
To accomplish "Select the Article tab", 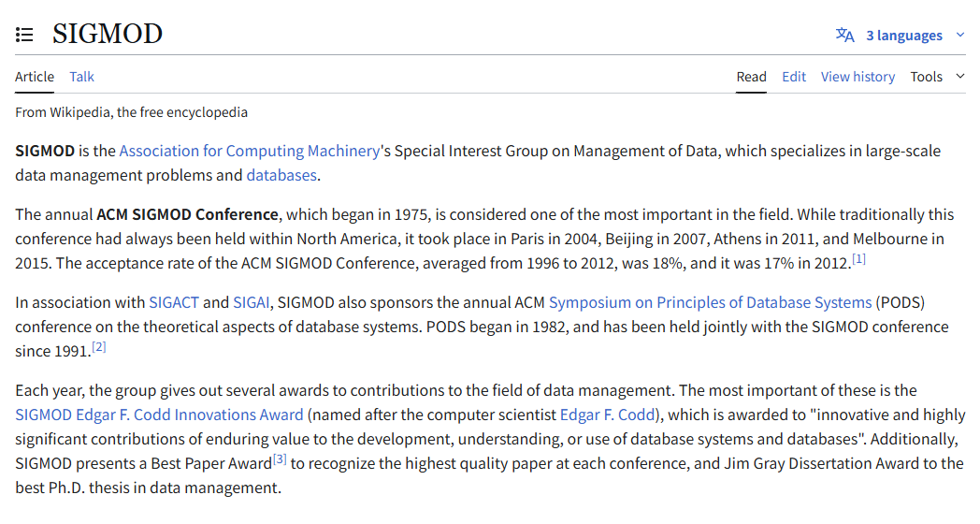I will click(35, 77).
